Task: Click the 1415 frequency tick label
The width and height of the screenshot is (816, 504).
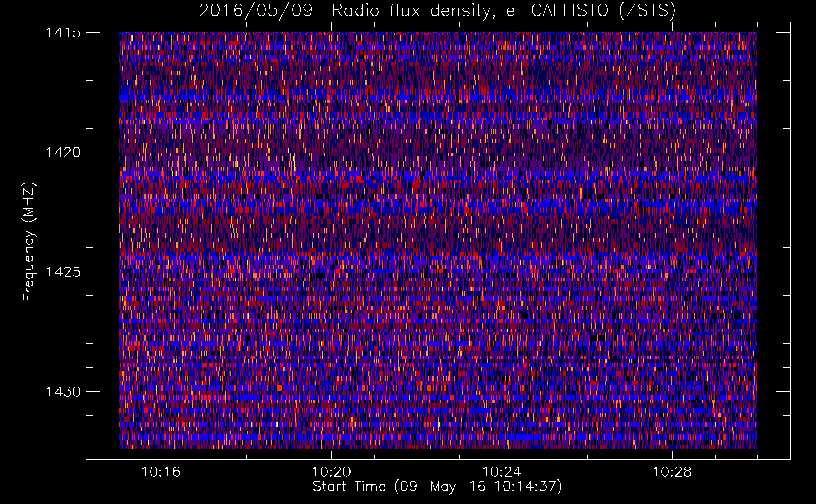Action: click(x=63, y=33)
